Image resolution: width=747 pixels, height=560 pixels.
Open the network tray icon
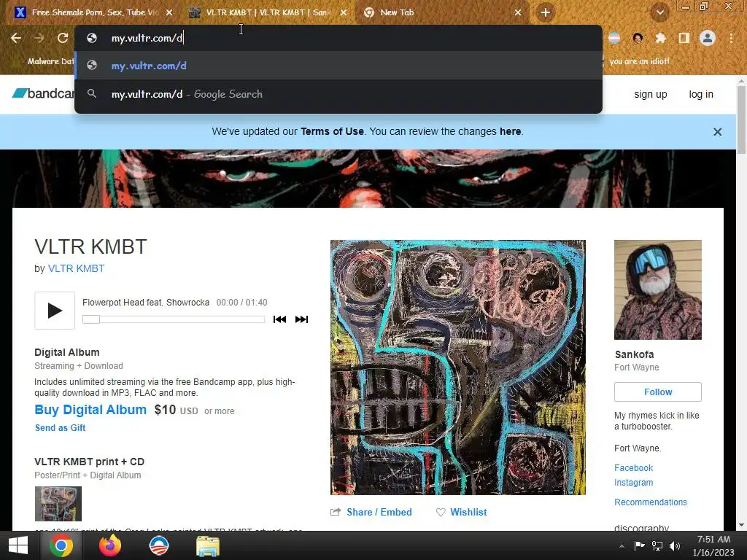tap(657, 545)
